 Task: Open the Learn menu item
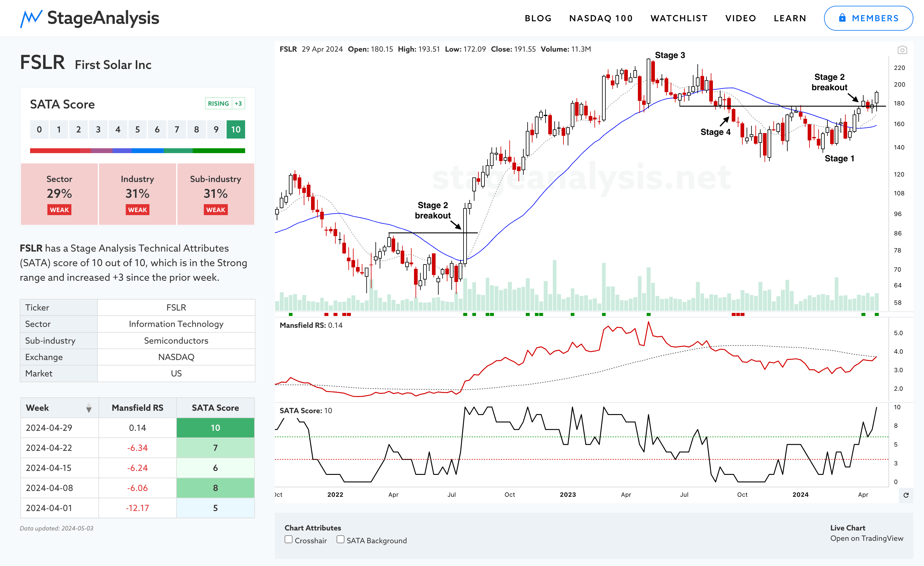pyautogui.click(x=790, y=18)
